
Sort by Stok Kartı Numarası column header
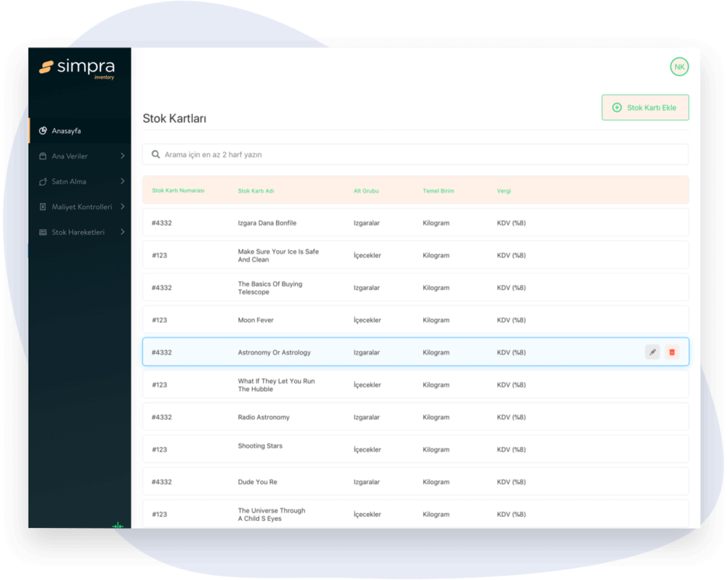(178, 190)
